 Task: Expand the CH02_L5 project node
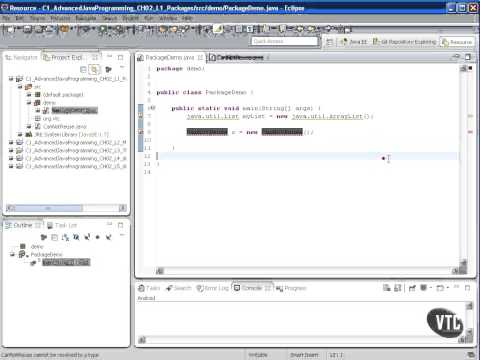[x=11, y=166]
